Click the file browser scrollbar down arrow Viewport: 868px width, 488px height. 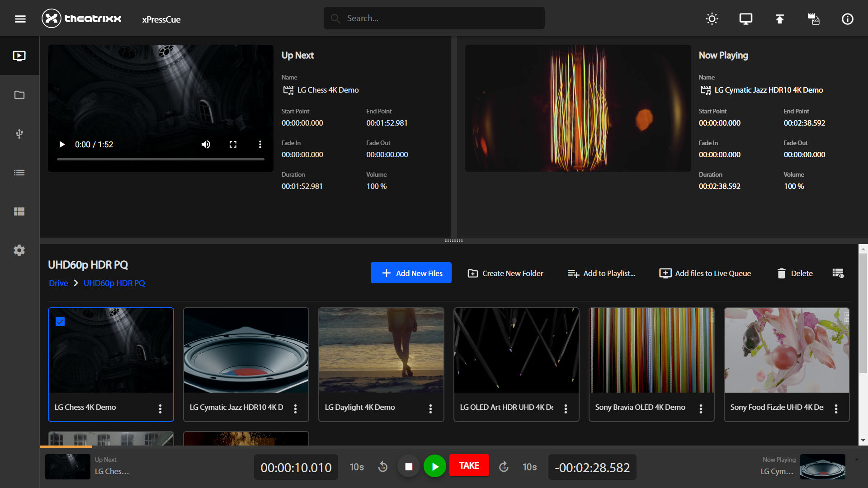coord(863,440)
